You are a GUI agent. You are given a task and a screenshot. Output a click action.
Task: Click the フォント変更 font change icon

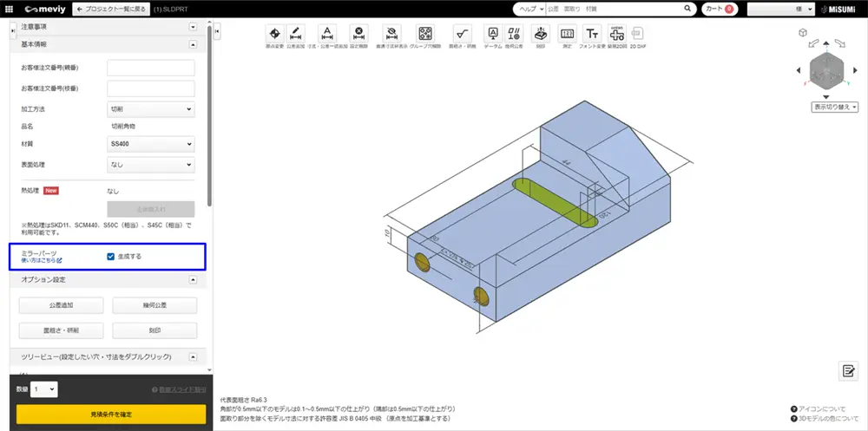(591, 34)
